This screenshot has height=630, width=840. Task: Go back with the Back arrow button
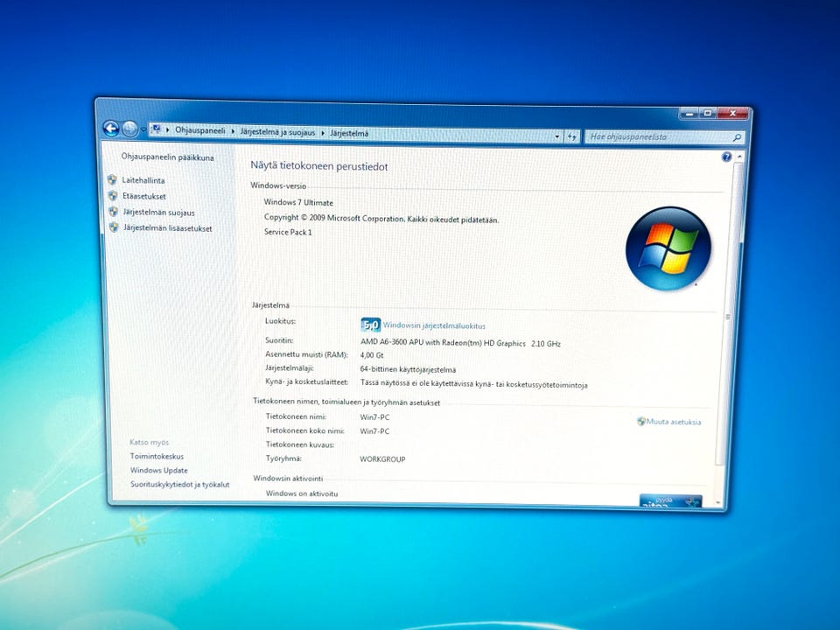(111, 129)
